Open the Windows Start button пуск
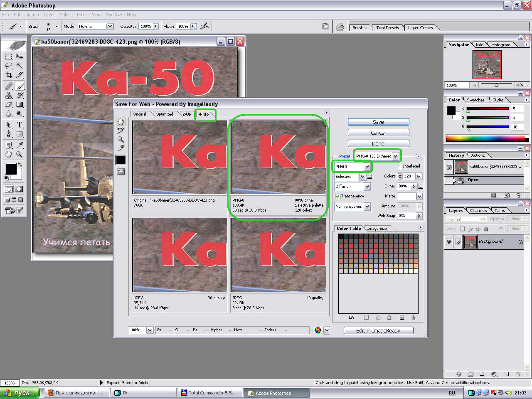Image resolution: width=532 pixels, height=399 pixels. click(x=20, y=393)
